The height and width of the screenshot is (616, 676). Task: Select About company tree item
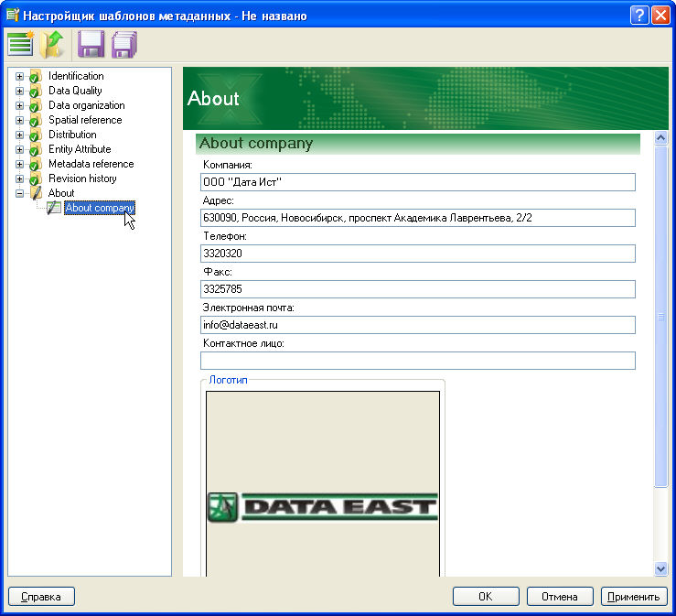pyautogui.click(x=100, y=208)
